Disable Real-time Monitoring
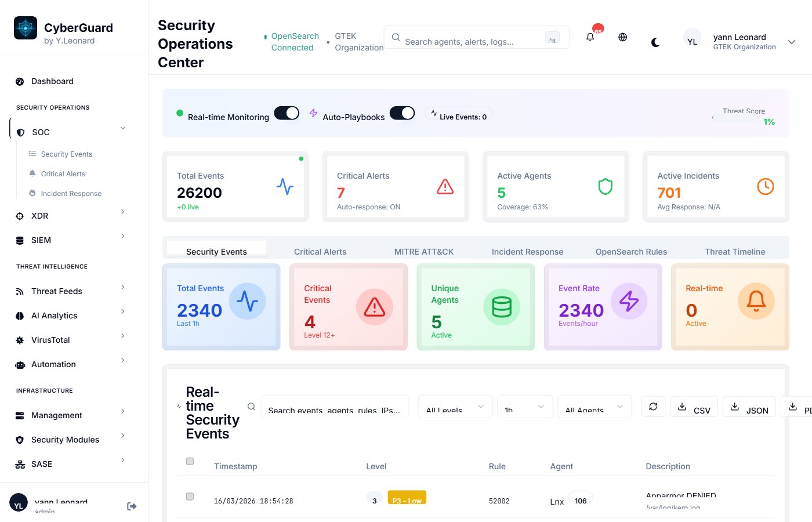The width and height of the screenshot is (812, 522). (x=287, y=114)
